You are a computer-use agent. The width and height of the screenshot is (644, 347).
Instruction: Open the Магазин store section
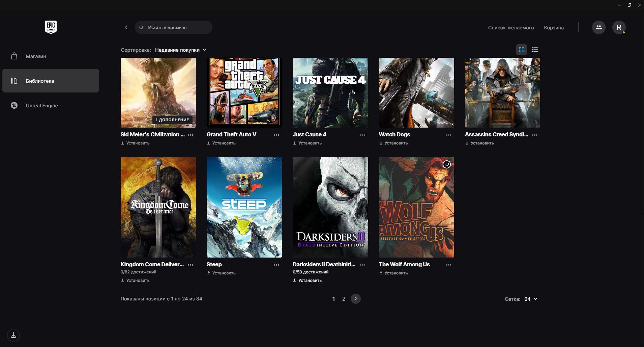click(51, 56)
